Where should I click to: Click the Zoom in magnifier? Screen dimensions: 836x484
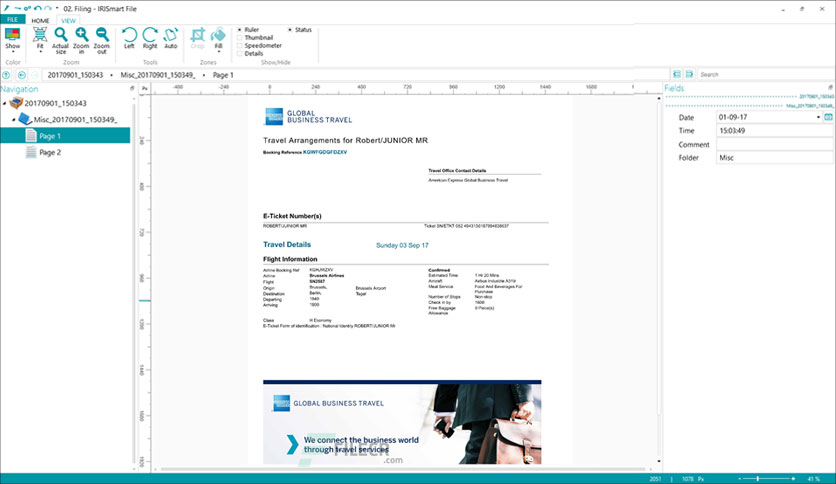tap(82, 35)
